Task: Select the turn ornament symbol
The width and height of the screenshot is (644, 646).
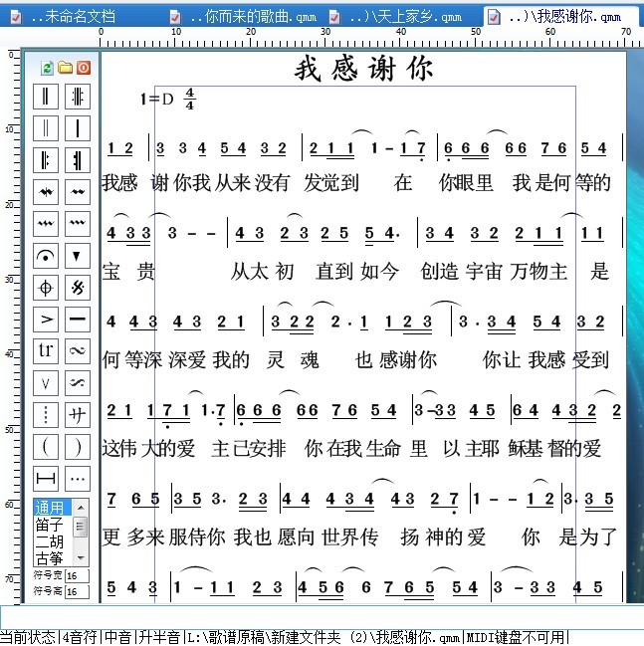Action: (78, 351)
